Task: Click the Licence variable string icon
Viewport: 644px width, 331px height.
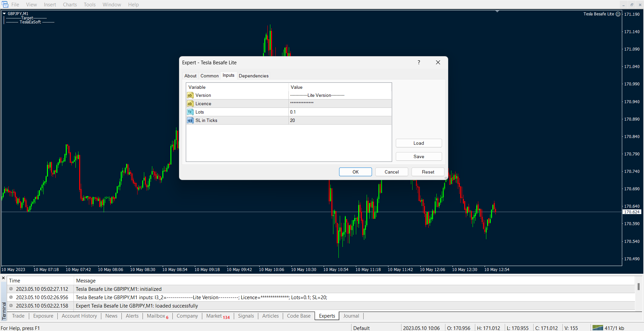Action: click(x=190, y=104)
